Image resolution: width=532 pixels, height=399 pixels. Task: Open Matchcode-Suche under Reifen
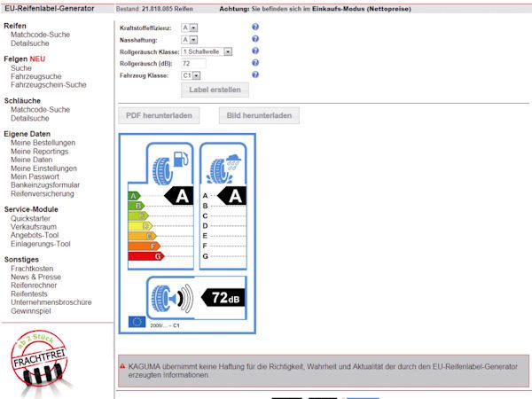(x=41, y=35)
